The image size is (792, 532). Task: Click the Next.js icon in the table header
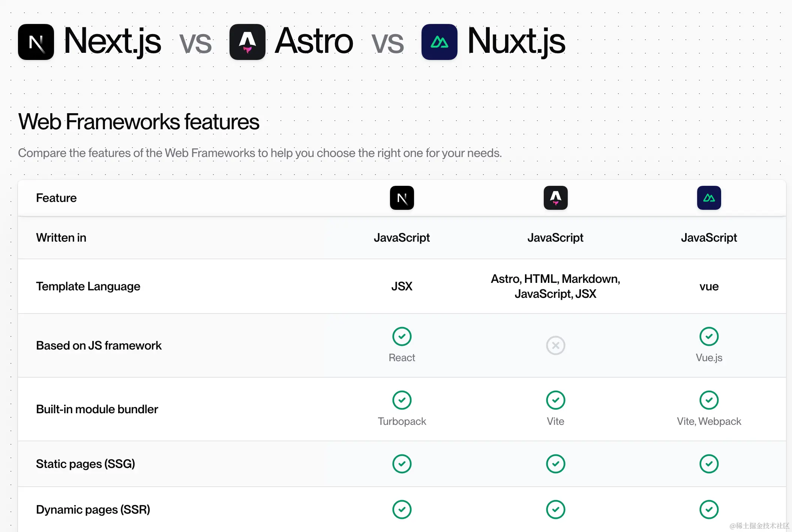pyautogui.click(x=402, y=198)
